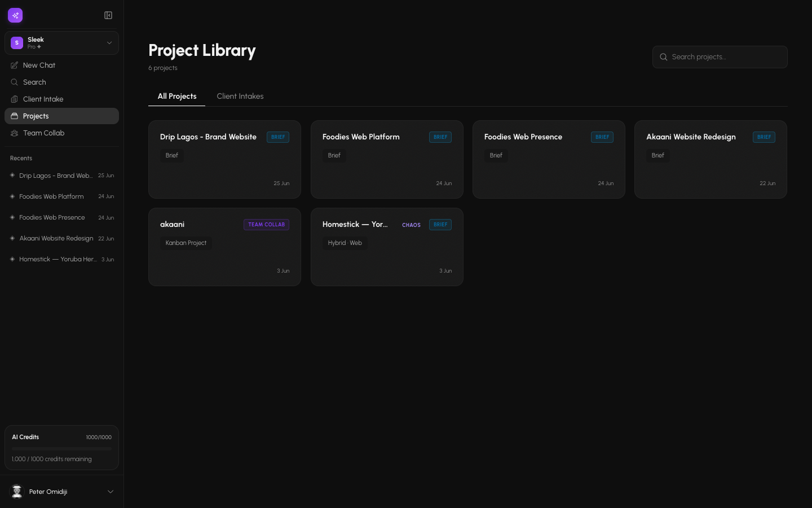Click the 25 Jun date on Drip Lagos card
812x508 pixels.
281,183
